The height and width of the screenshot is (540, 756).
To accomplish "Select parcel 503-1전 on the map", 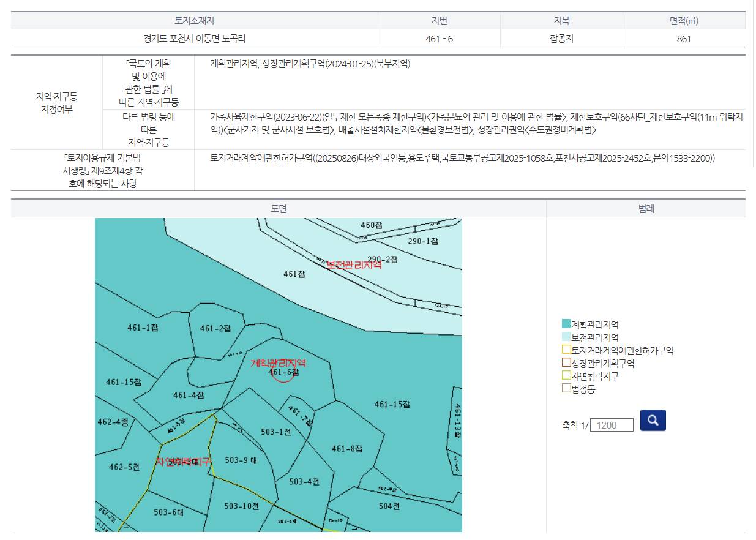I will point(276,432).
